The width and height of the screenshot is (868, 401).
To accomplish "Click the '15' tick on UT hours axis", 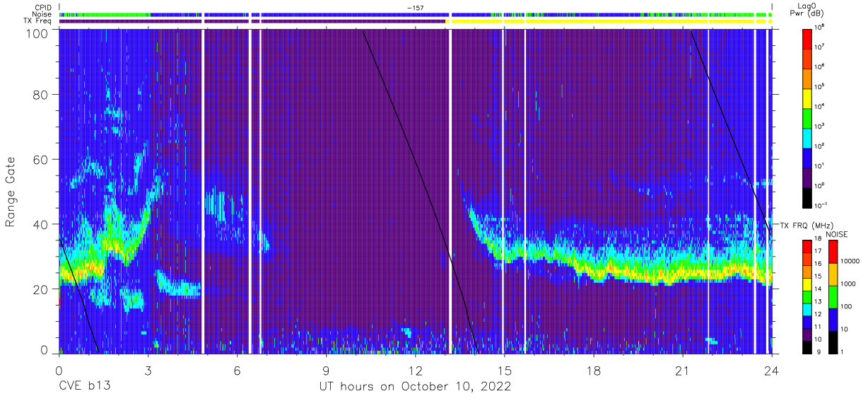I will 505,370.
